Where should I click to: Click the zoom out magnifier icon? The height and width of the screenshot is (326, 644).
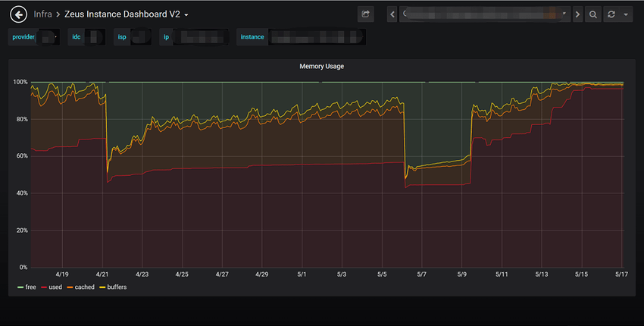[x=593, y=14]
